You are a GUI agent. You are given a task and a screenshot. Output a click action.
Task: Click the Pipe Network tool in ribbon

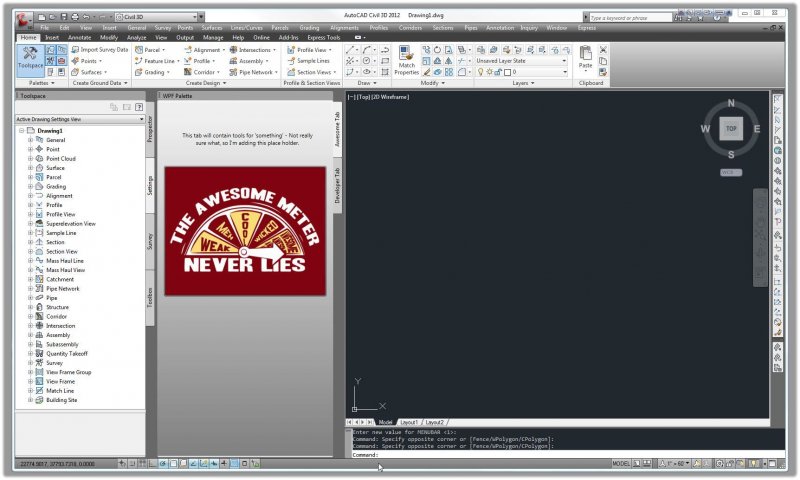(253, 72)
